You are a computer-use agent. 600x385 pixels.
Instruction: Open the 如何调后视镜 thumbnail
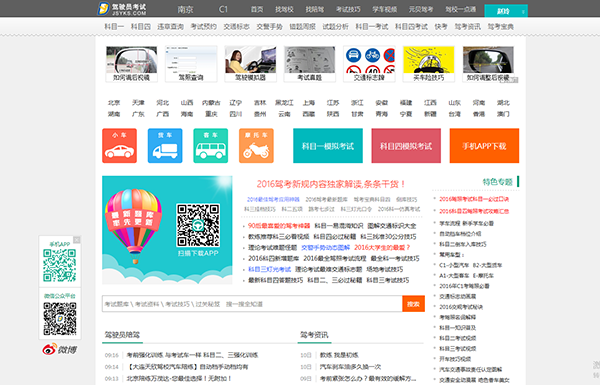pos(132,64)
